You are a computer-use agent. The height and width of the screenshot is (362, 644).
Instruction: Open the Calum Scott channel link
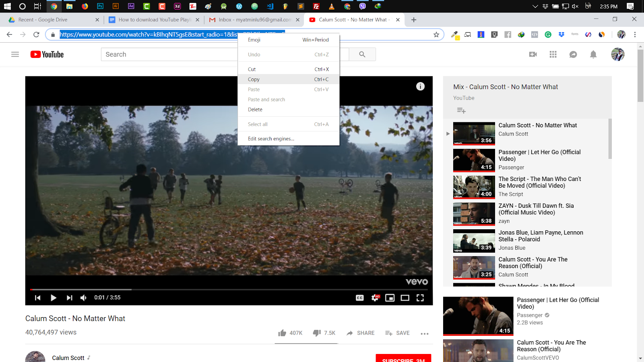(x=68, y=358)
